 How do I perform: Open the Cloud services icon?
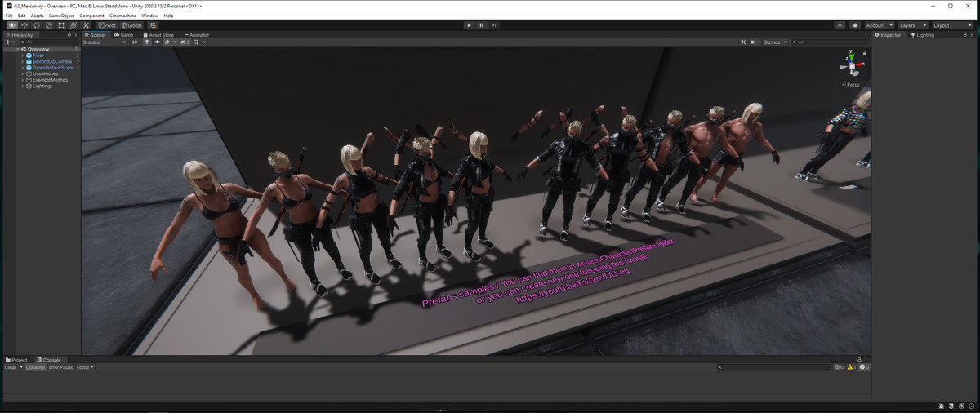855,25
